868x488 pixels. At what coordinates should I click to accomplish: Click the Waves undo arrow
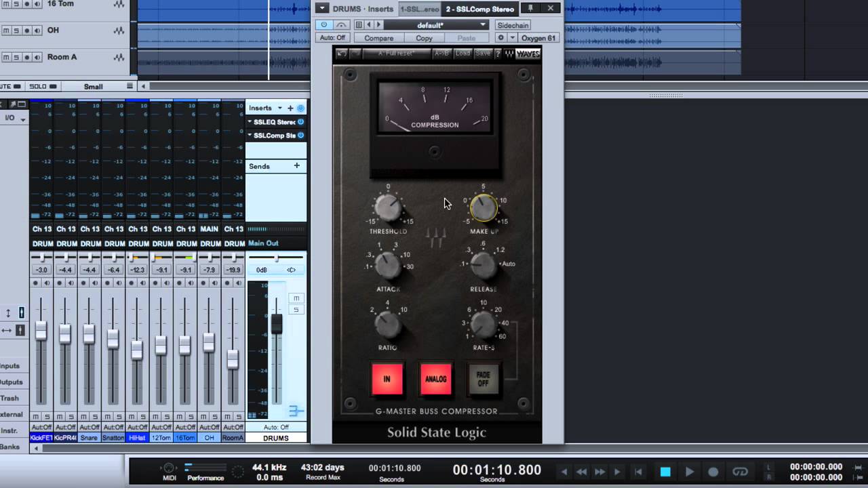(x=342, y=54)
